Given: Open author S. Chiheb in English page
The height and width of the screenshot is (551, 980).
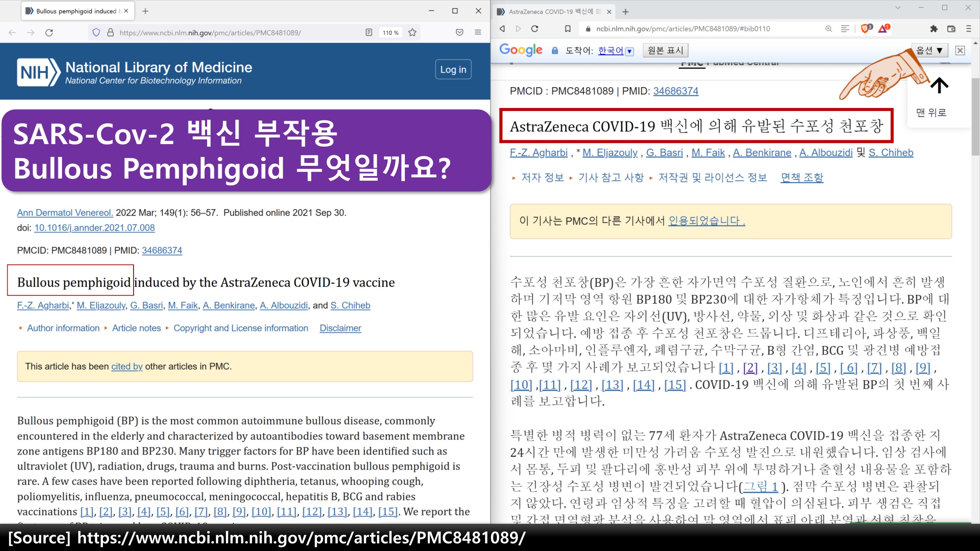Looking at the screenshot, I should (x=350, y=305).
